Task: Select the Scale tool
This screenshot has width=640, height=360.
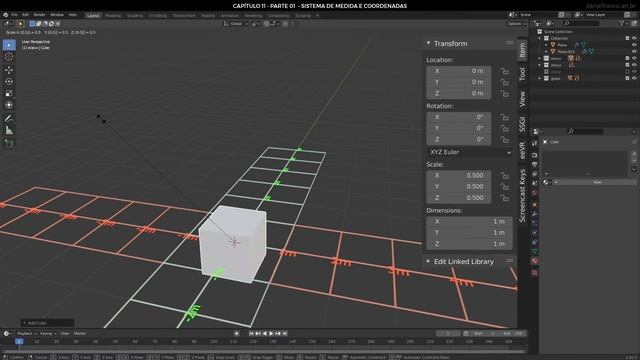Action: (x=9, y=93)
